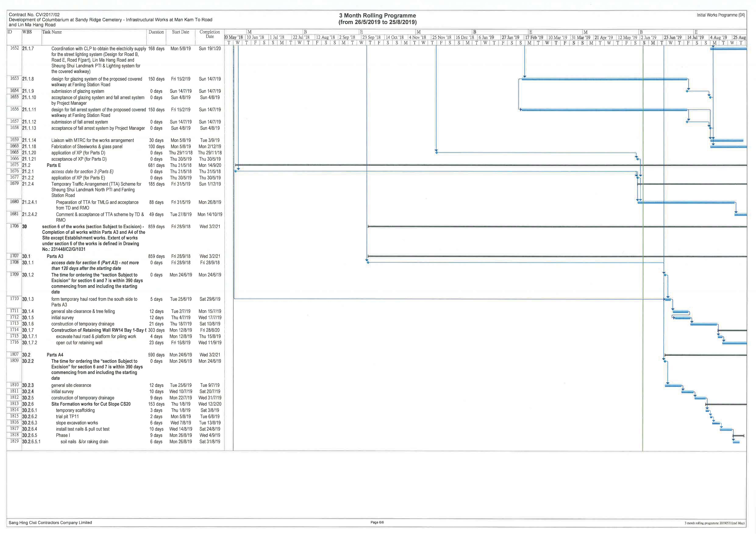The width and height of the screenshot is (756, 534).
Task: Click the milestone diamond for application of XP (Parts D)
Action: click(x=436, y=153)
